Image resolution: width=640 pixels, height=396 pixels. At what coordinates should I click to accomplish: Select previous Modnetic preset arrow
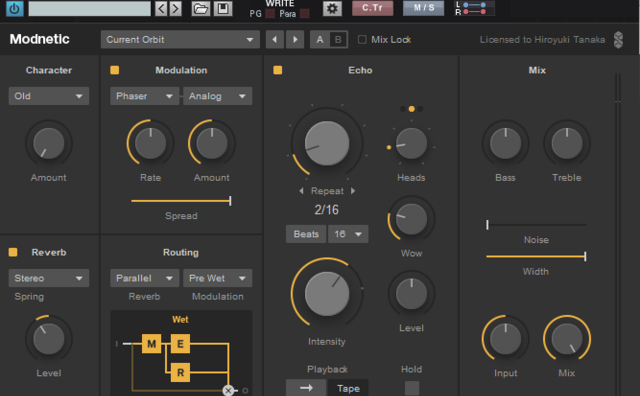(275, 40)
